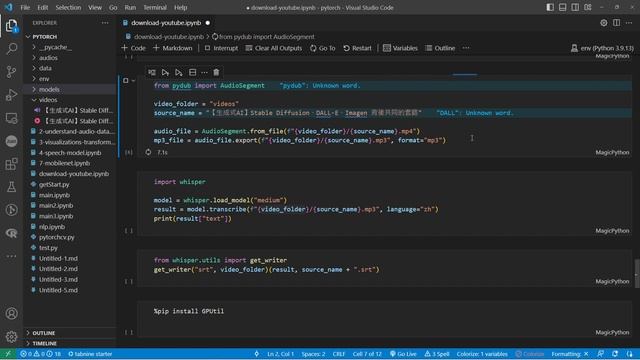Clear All Outputs of notebook

point(273,48)
